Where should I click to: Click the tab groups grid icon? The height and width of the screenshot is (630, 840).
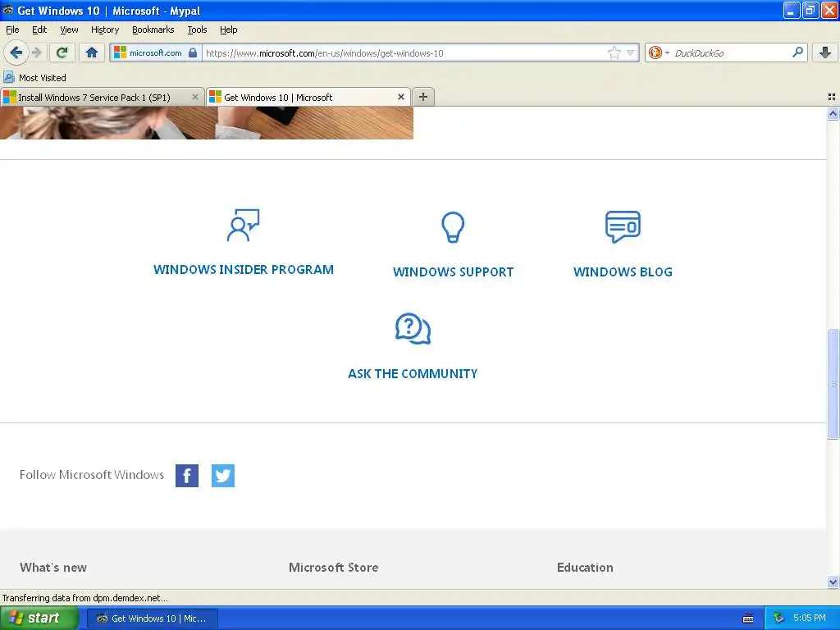coord(832,97)
